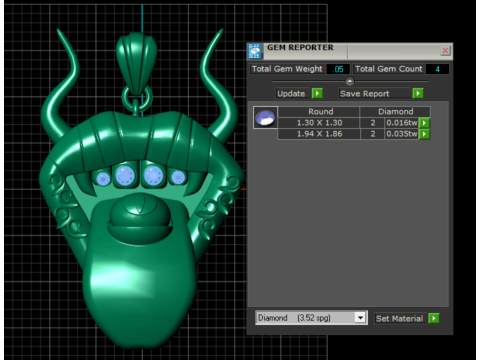The height and width of the screenshot is (360, 480).
Task: Select the 1.30 X 1.30 size cell
Action: 319,123
